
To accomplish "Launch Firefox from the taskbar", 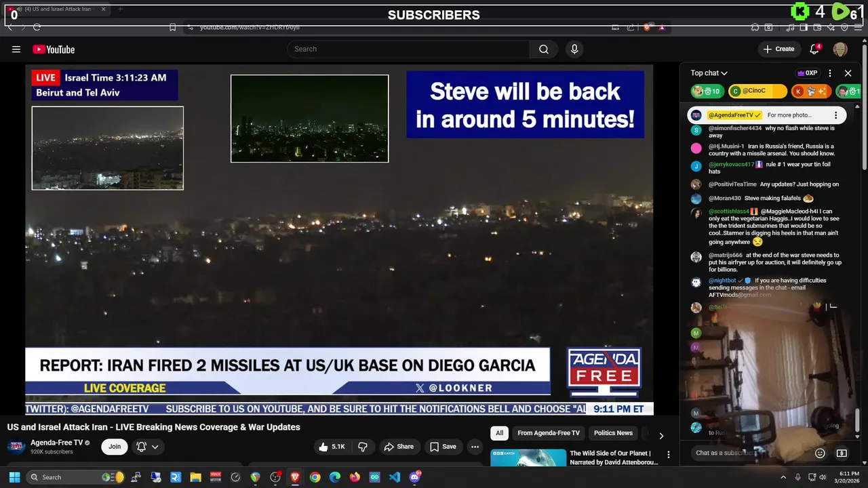I will 355,477.
